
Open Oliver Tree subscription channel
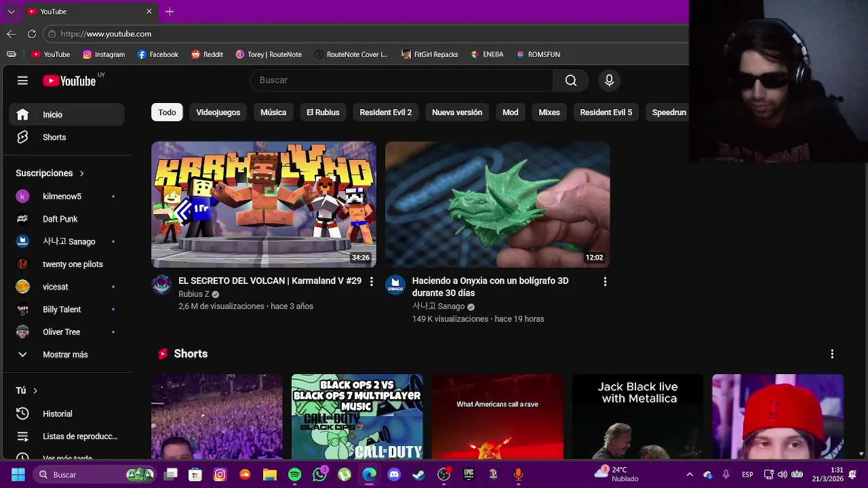pyautogui.click(x=66, y=332)
